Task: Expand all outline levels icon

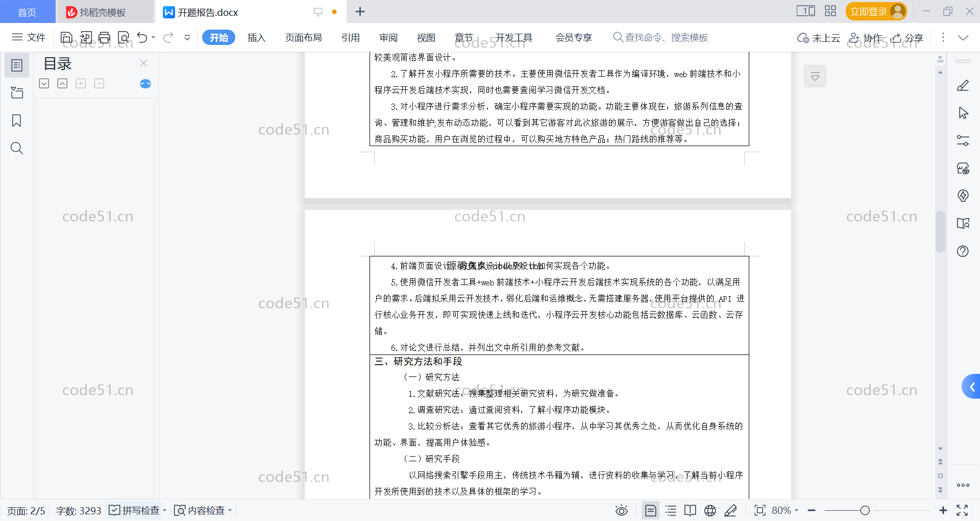Action: click(44, 83)
